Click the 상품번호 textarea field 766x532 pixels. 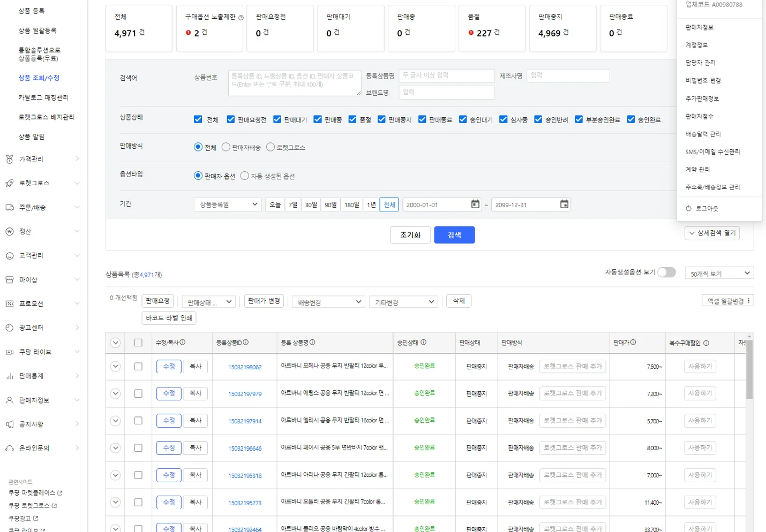click(295, 83)
